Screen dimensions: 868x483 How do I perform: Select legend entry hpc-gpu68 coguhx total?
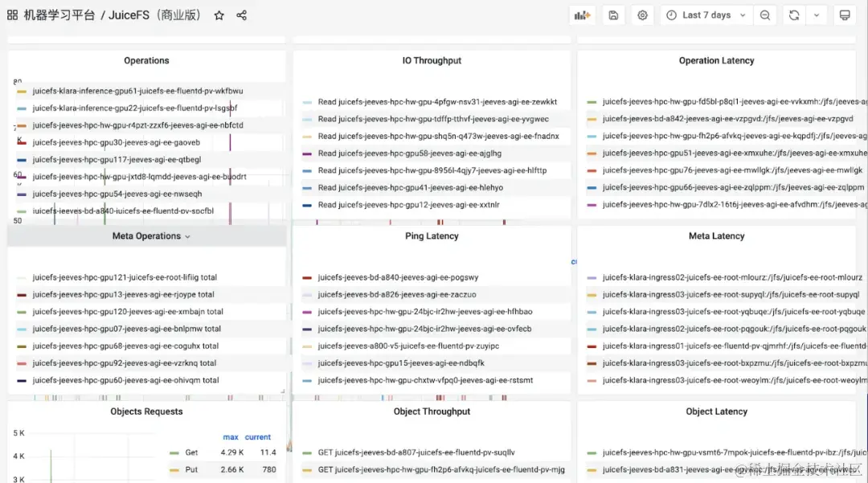(x=125, y=346)
